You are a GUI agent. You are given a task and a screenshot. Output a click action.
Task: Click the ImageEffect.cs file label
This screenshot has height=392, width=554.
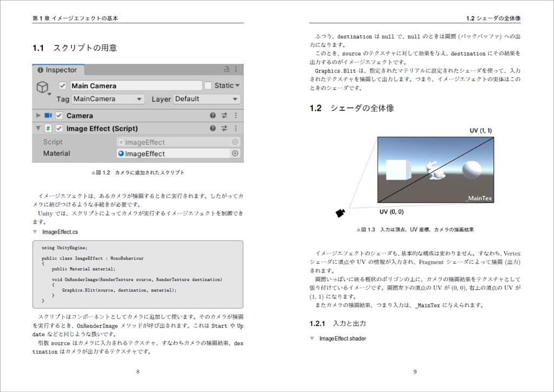[x=60, y=232]
